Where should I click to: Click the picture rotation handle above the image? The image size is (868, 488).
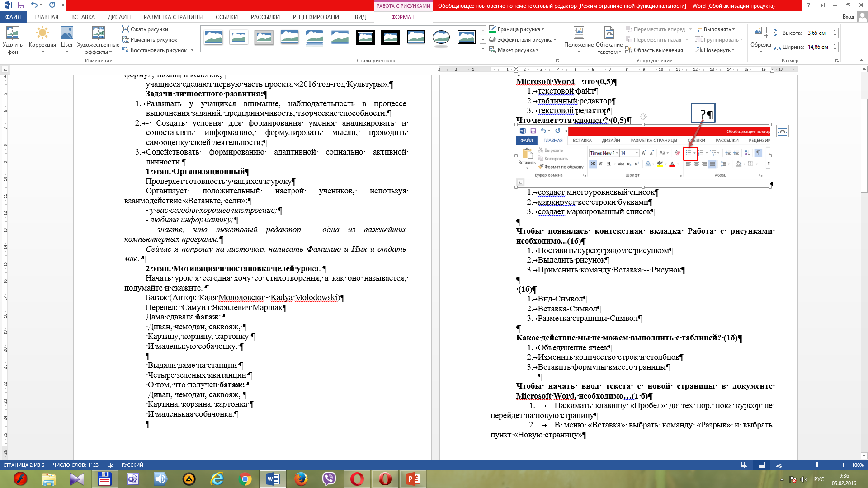[643, 117]
